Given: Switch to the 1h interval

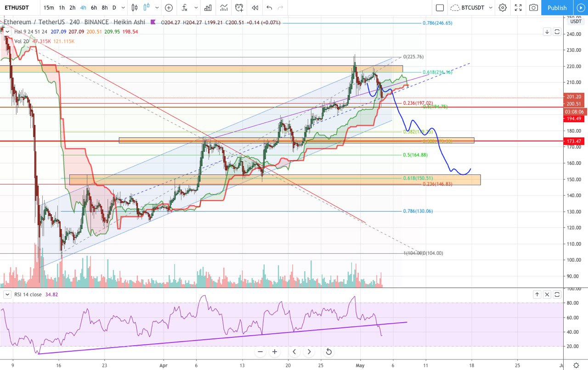Looking at the screenshot, I should pos(62,7).
